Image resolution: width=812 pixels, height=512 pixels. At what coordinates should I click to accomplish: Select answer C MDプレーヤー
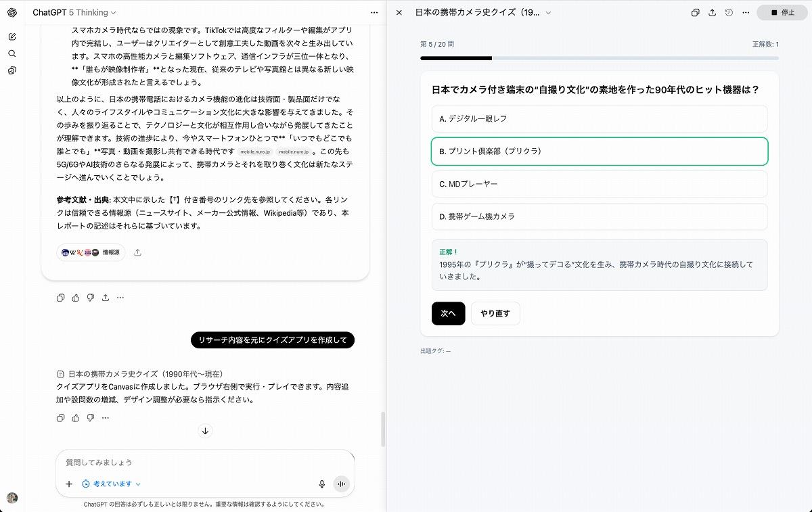[x=599, y=184]
